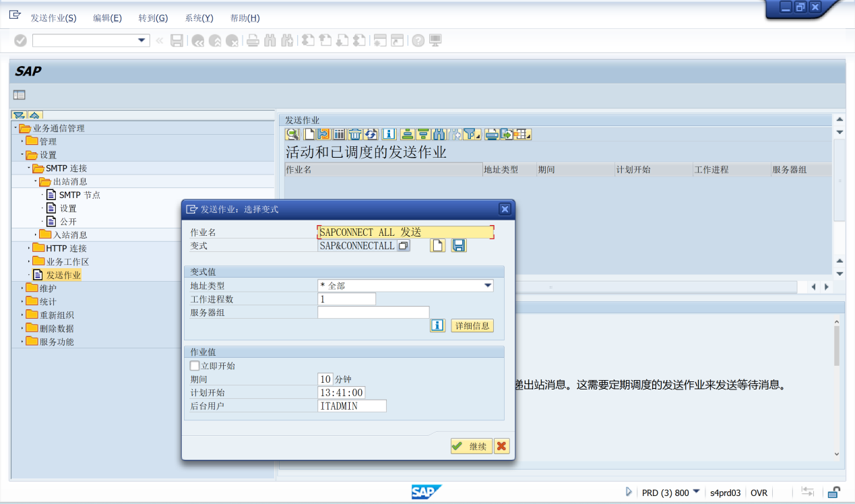
Task: Open the 系统(Y) menu
Action: click(199, 18)
